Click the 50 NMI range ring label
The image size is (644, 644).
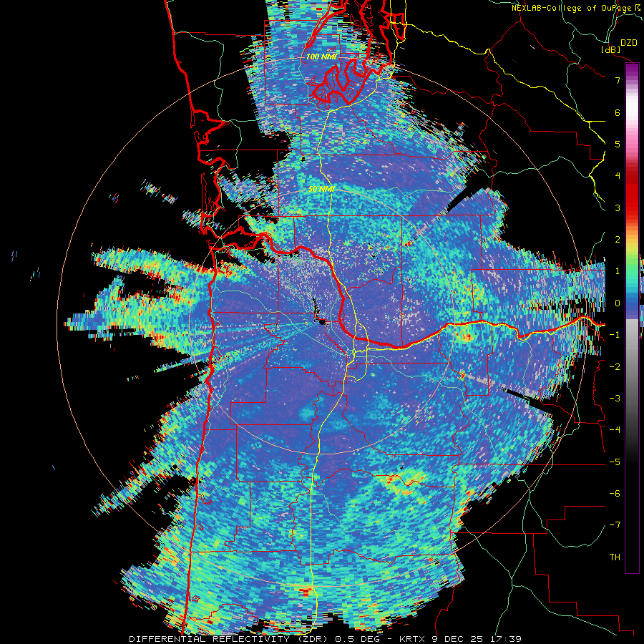click(321, 189)
